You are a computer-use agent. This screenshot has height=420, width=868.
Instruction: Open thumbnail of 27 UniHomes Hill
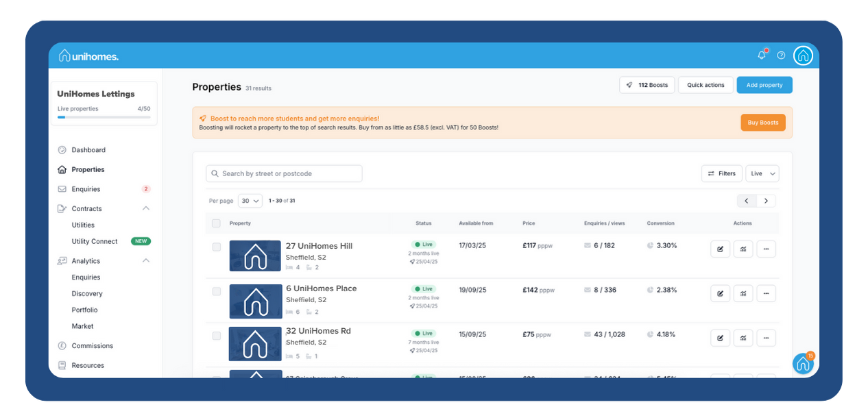click(x=255, y=256)
